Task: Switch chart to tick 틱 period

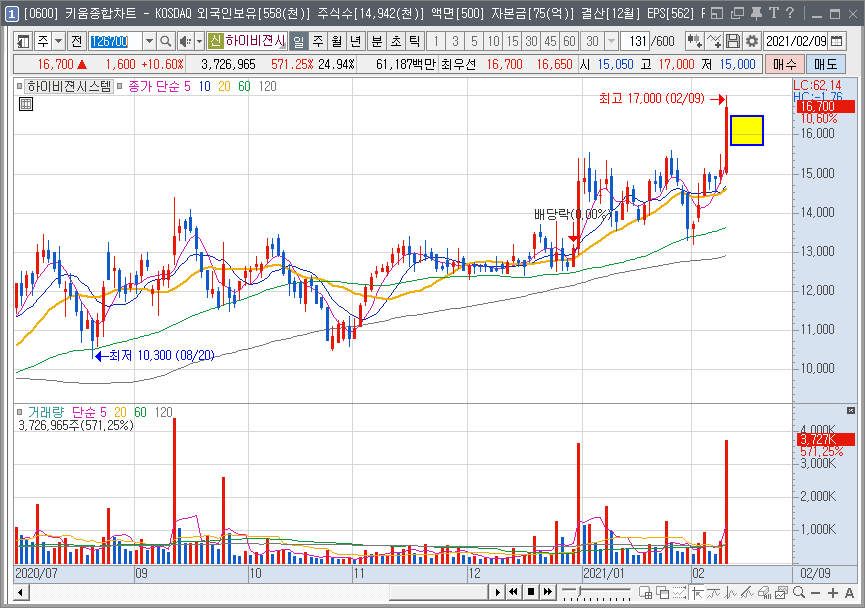Action: point(415,41)
